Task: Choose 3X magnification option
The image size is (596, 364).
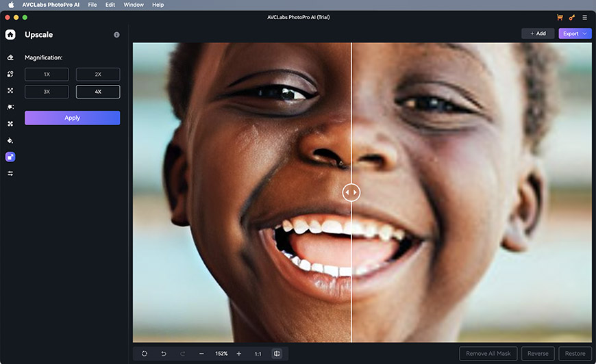Action: [47, 92]
